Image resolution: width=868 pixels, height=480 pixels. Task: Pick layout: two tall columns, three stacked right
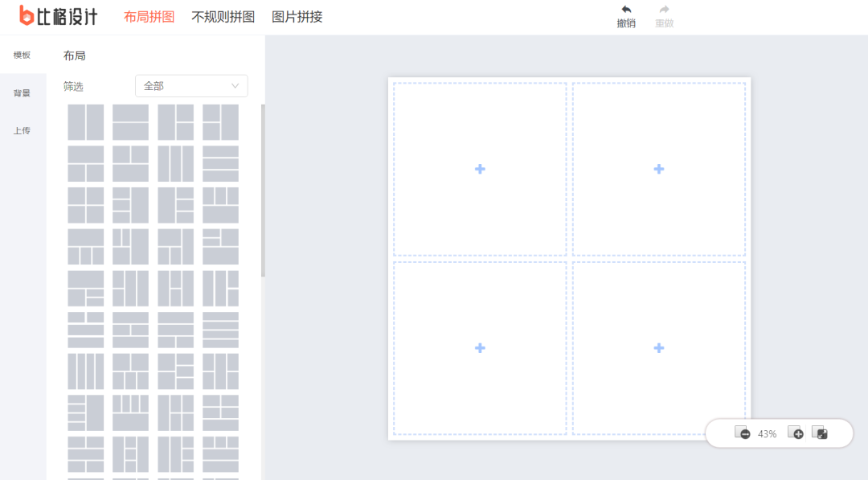click(175, 454)
